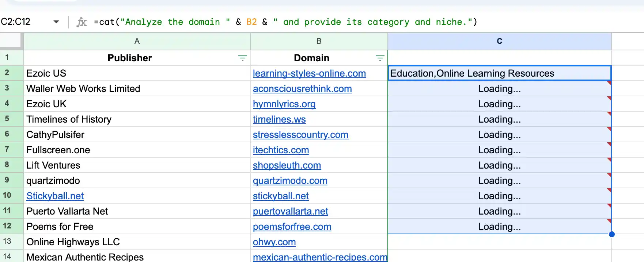Open the learning-styles-online.com link
Screen dimensions: 644x262
click(309, 73)
